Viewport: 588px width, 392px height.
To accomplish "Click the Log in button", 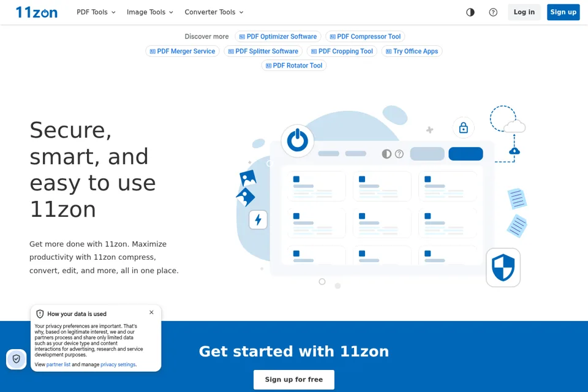I will [524, 12].
